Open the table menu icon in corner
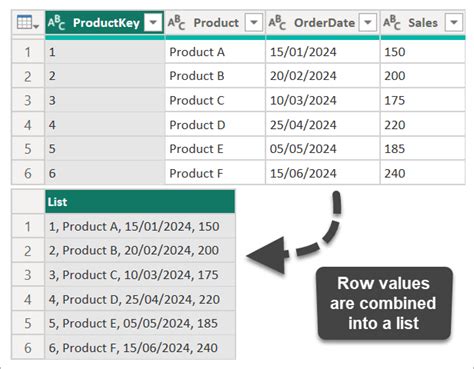The height and width of the screenshot is (369, 474). [27, 22]
